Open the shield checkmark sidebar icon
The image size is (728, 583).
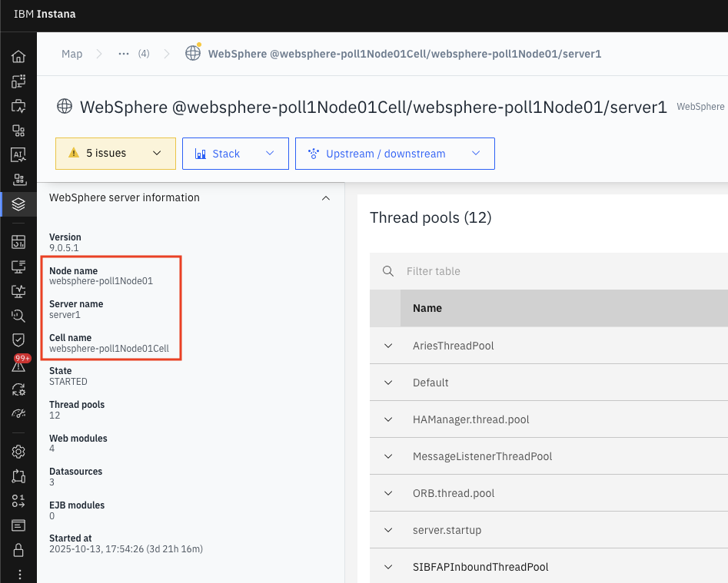(x=18, y=340)
